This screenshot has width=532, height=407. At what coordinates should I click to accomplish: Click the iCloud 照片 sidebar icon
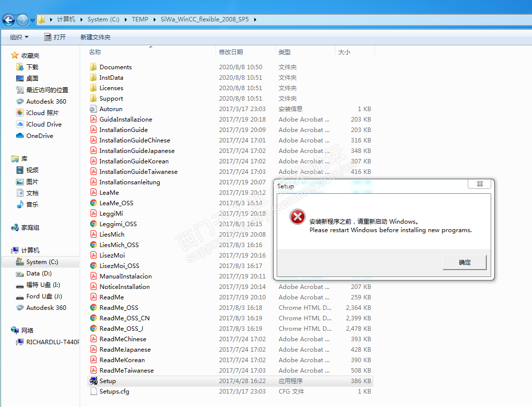[20, 113]
